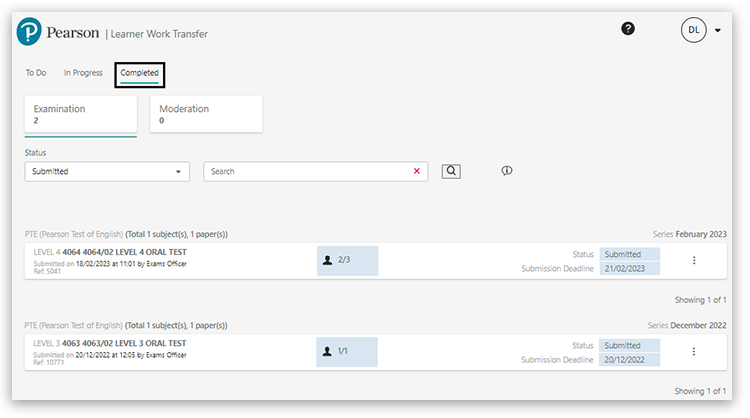Expand the Status dropdown showing Submitted

pyautogui.click(x=107, y=172)
